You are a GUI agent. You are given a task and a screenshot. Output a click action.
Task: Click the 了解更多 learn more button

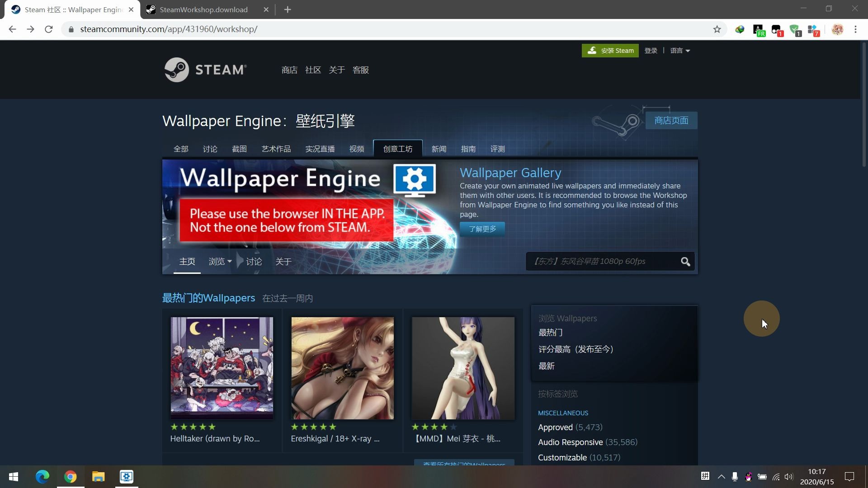click(482, 229)
